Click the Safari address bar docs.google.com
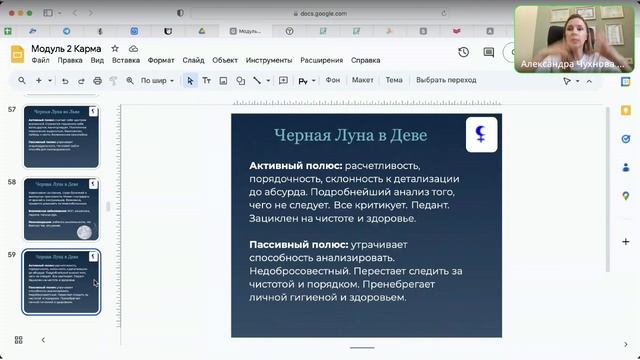The height and width of the screenshot is (360, 640). [x=320, y=13]
